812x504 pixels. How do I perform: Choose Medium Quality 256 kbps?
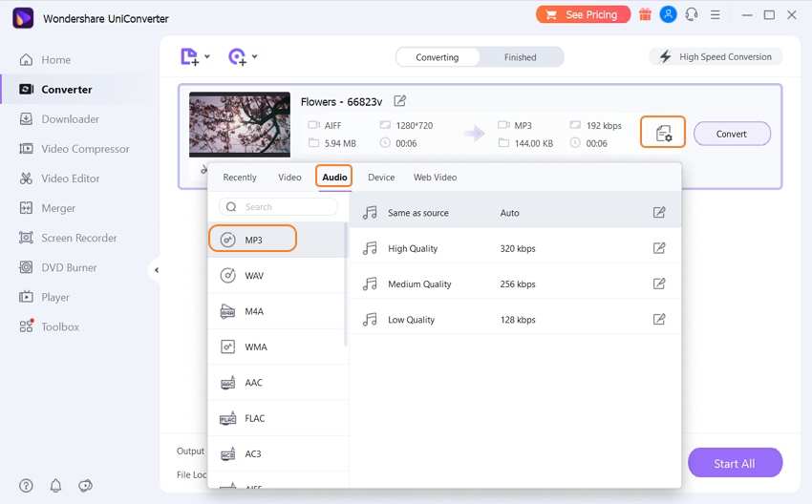[x=515, y=283]
